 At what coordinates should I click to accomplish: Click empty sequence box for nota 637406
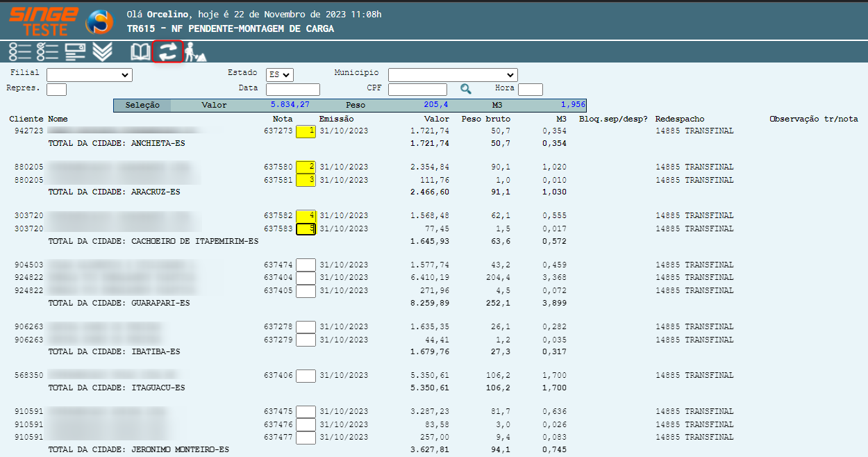[306, 376]
